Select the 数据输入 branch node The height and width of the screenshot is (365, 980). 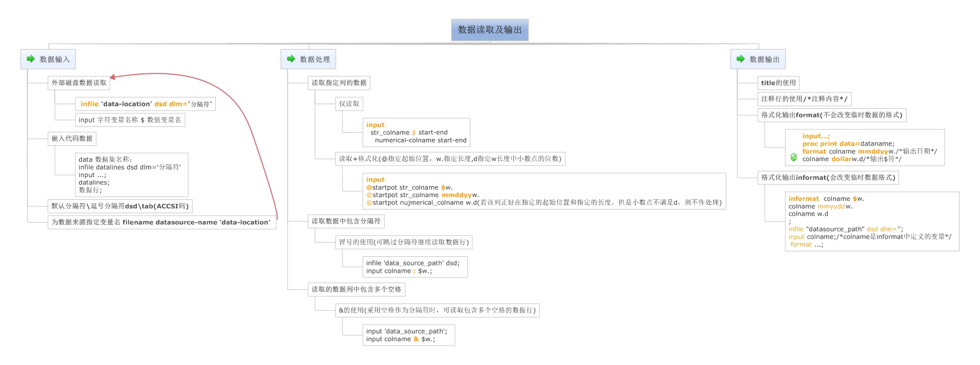[x=48, y=59]
